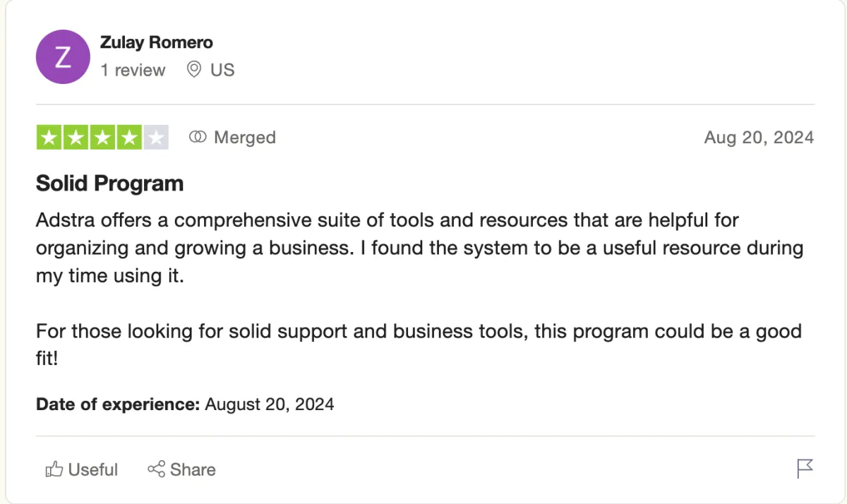Click the fourth green rating star
Image resolution: width=847 pixels, height=504 pixels.
(x=129, y=138)
